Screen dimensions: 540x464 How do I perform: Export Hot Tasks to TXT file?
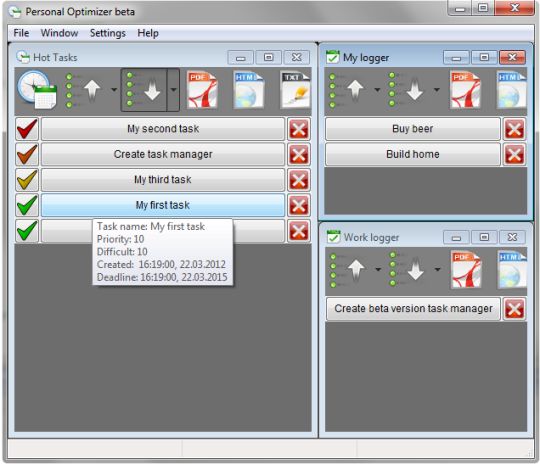(x=295, y=90)
